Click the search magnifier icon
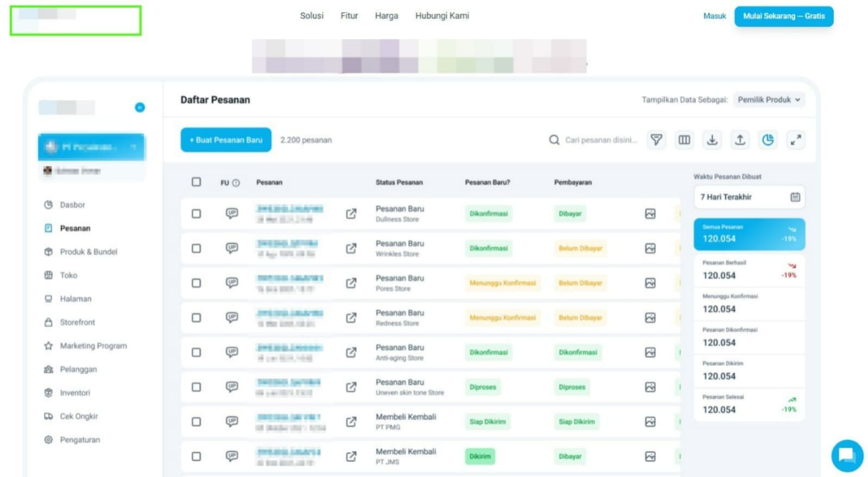This screenshot has width=868, height=477. click(x=554, y=140)
